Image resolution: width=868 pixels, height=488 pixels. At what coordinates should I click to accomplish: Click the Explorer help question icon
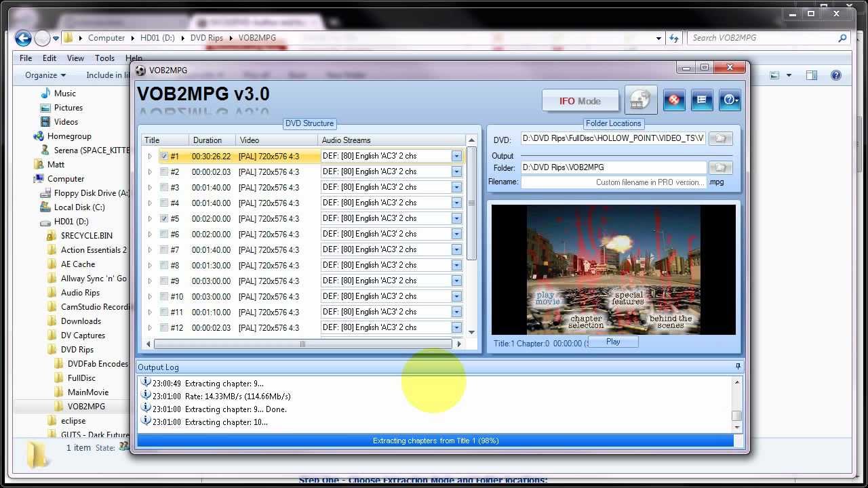[836, 75]
